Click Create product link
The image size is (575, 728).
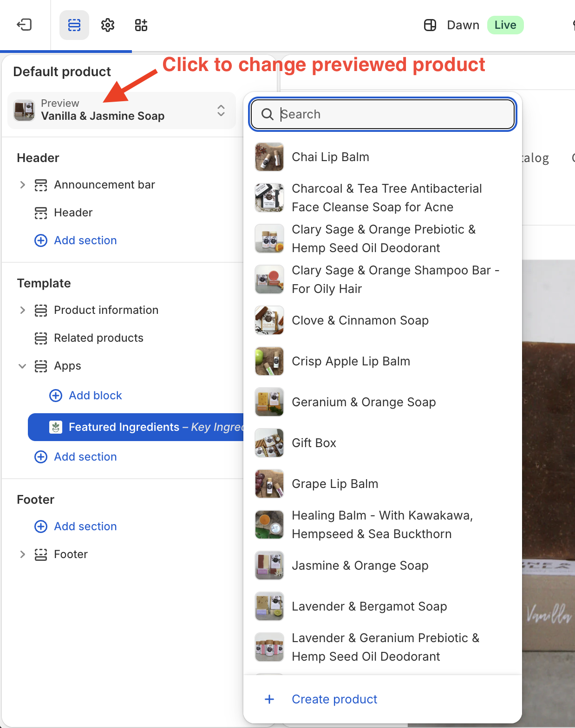(x=334, y=699)
